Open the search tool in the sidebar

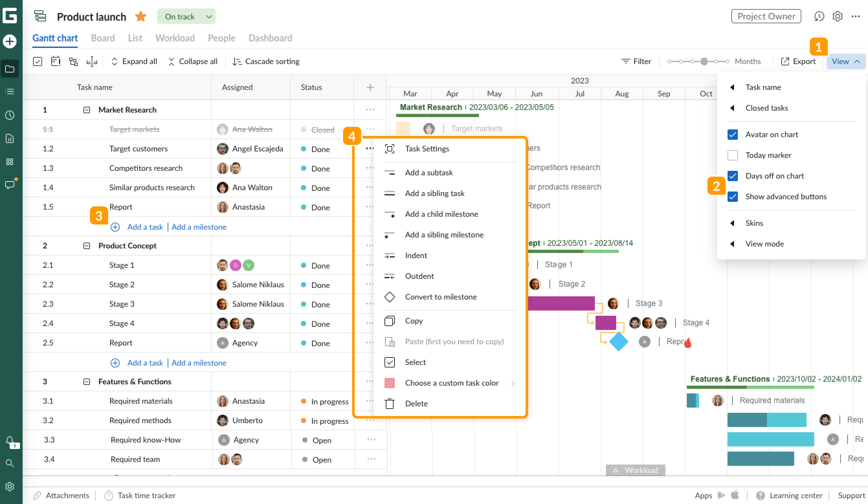(10, 463)
